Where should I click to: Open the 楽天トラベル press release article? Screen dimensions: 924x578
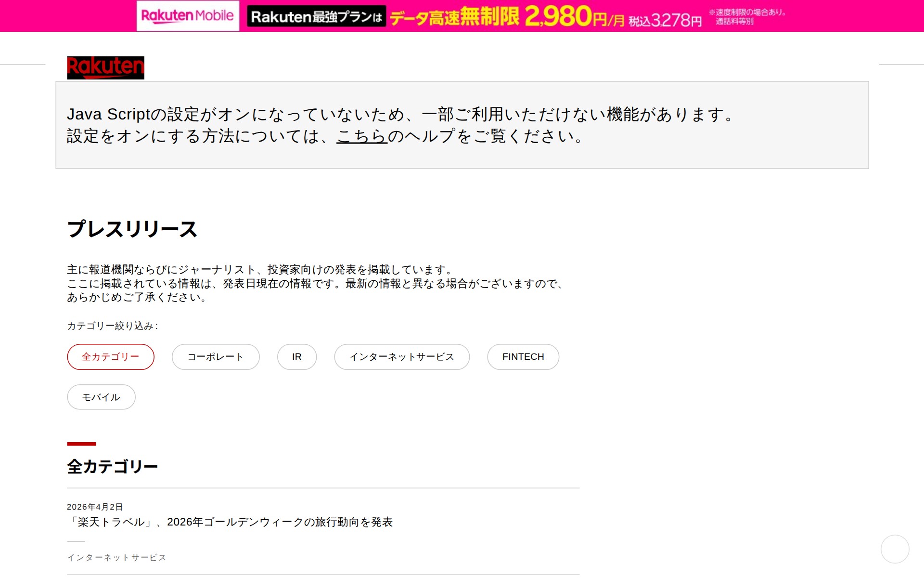point(232,522)
